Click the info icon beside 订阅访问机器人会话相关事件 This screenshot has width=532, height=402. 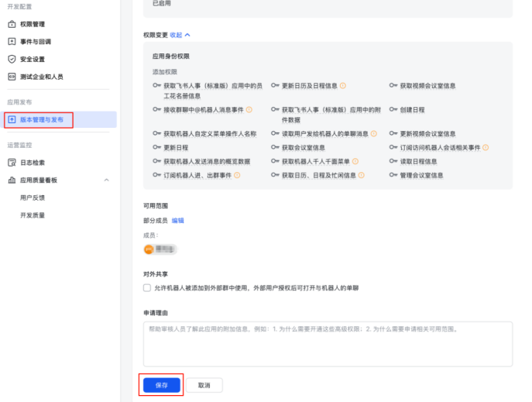point(486,146)
